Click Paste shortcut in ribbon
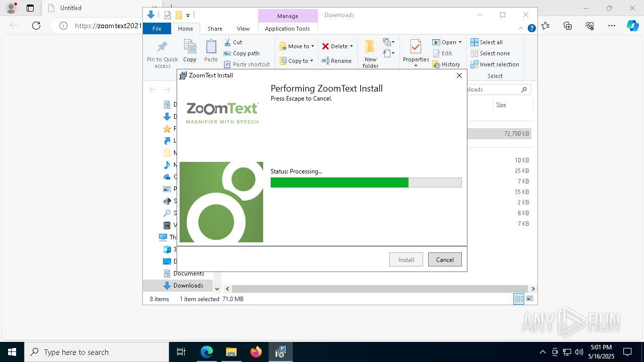Viewport: 644px width, 362px height. click(247, 64)
